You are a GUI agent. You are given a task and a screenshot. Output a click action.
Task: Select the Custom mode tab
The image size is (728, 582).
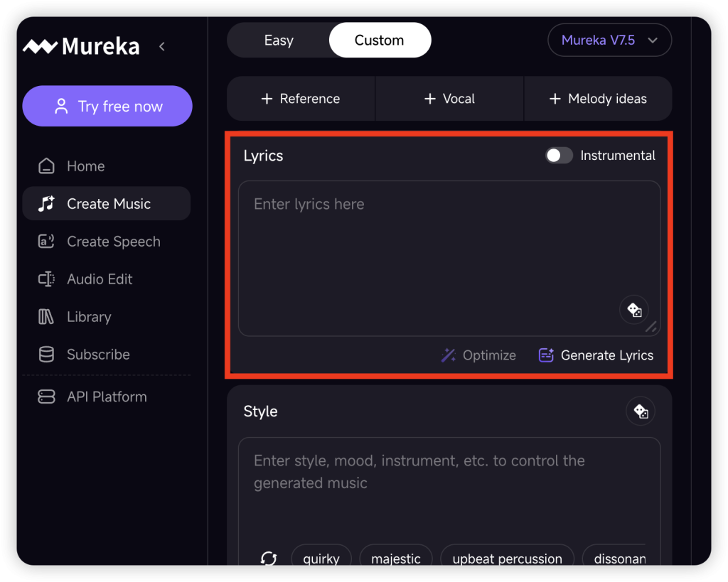click(x=380, y=41)
